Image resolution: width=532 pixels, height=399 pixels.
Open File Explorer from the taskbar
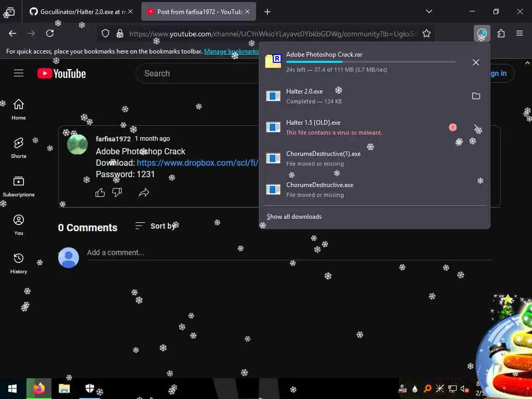click(64, 389)
